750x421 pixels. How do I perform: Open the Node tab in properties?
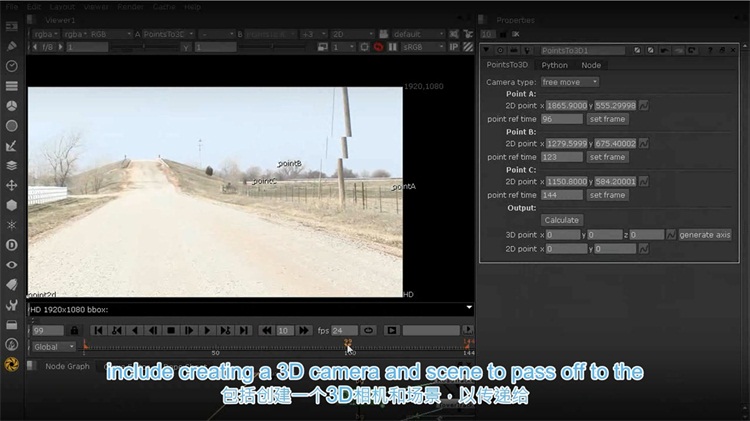(591, 65)
